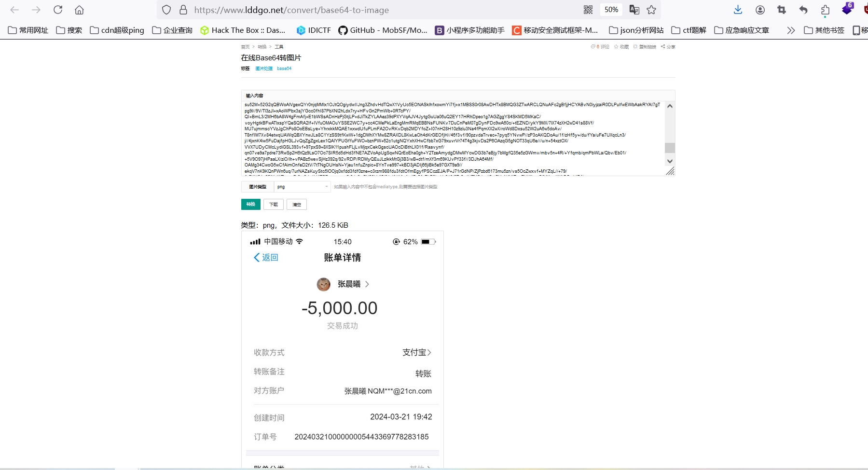Image resolution: width=868 pixels, height=470 pixels.
Task: Click the textarea scrollbar down arrow
Action: pos(670,161)
